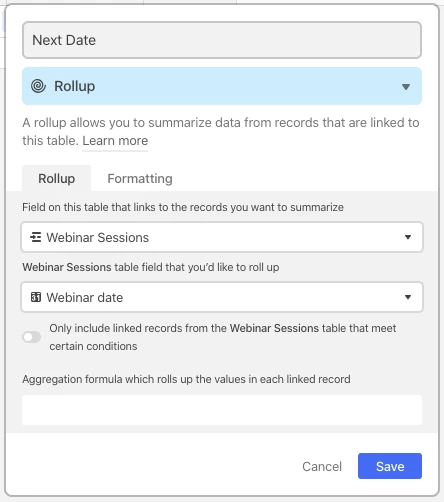Save the field configuration
The height and width of the screenshot is (502, 444).
coord(390,466)
